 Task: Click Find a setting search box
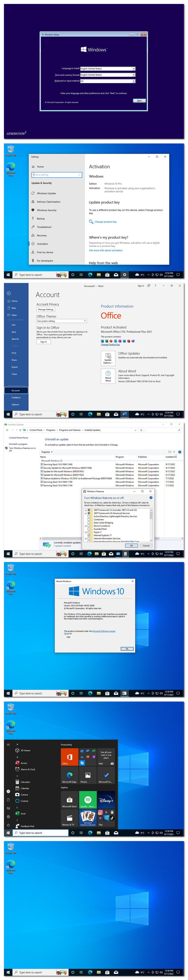coord(57,175)
